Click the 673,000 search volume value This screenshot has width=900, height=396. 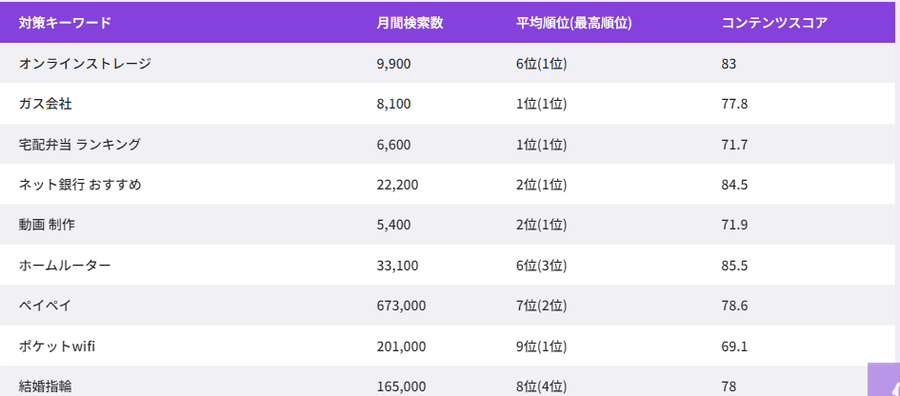coord(402,306)
